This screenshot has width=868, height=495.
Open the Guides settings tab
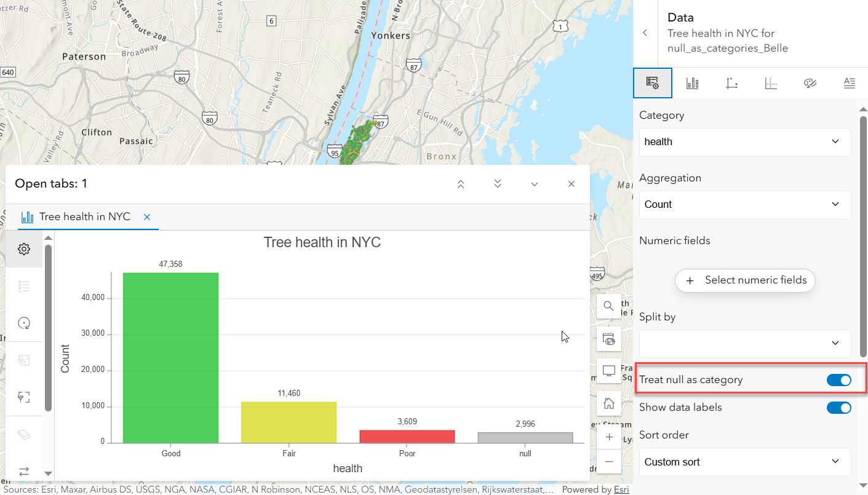(x=771, y=82)
